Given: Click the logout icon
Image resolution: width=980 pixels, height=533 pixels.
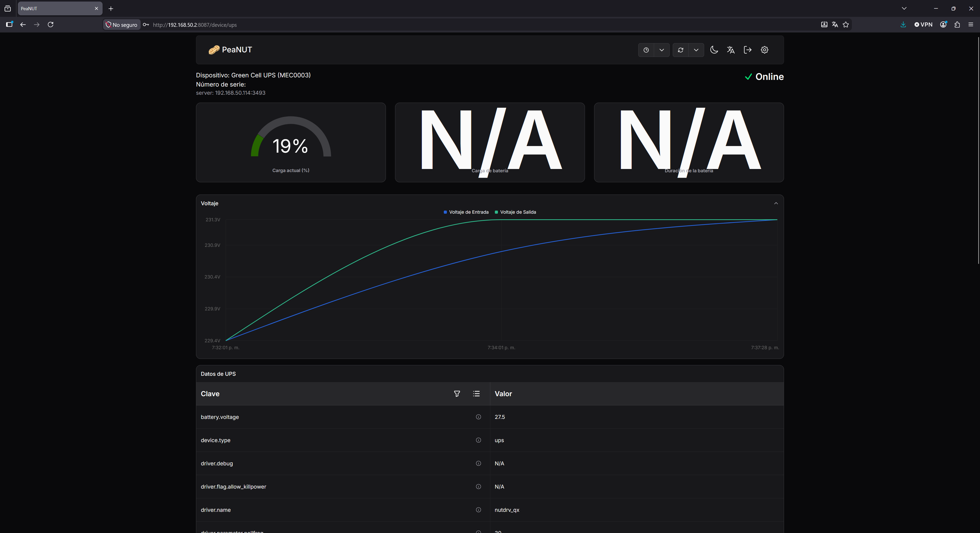Looking at the screenshot, I should pos(748,50).
